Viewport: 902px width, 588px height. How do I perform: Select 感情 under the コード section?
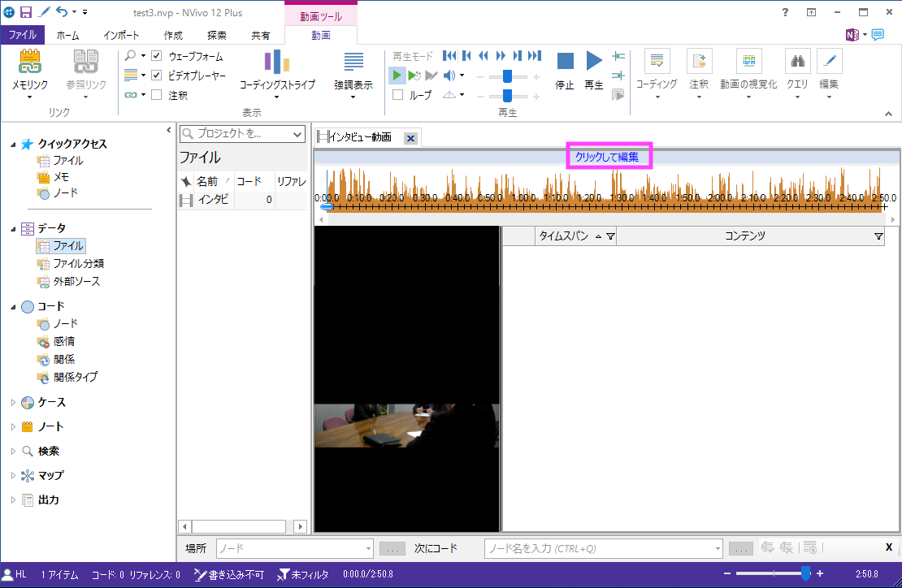(64, 341)
